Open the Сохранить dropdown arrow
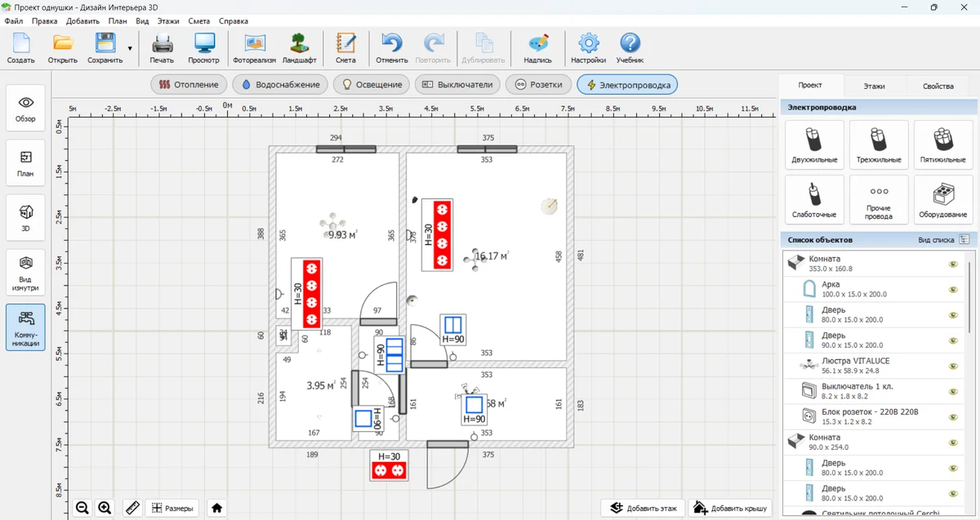The height and width of the screenshot is (520, 980). (x=130, y=49)
